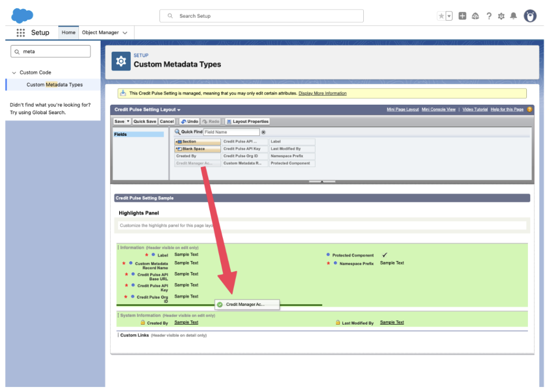Image resolution: width=550 pixels, height=392 pixels.
Task: Open the Object Manager tab dropdown chevron
Action: click(125, 33)
